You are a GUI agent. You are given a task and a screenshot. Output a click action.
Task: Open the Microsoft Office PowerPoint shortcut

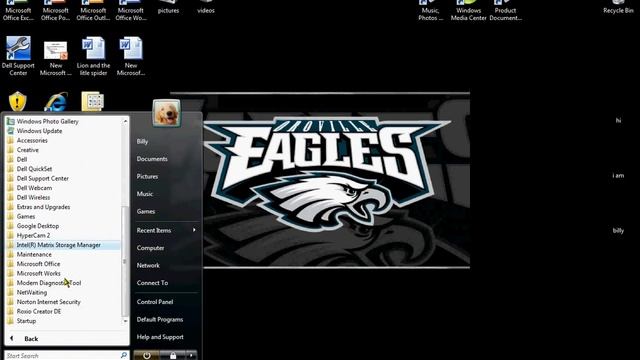click(56, 11)
